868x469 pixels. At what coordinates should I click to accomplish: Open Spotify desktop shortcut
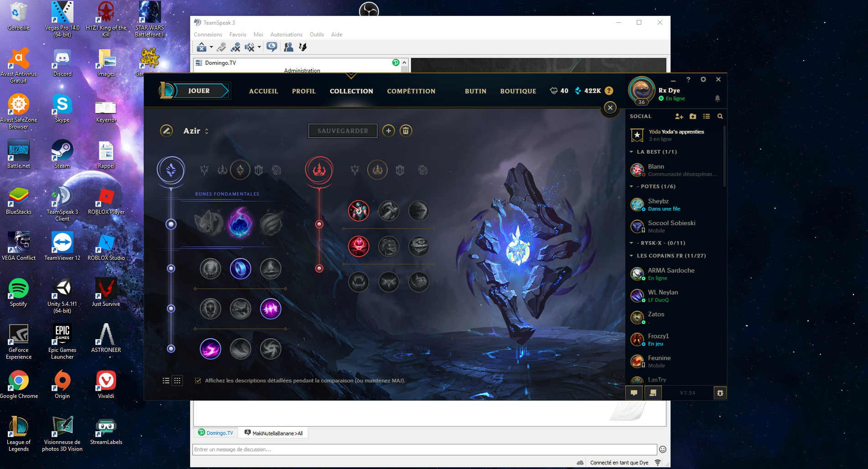coord(19,293)
